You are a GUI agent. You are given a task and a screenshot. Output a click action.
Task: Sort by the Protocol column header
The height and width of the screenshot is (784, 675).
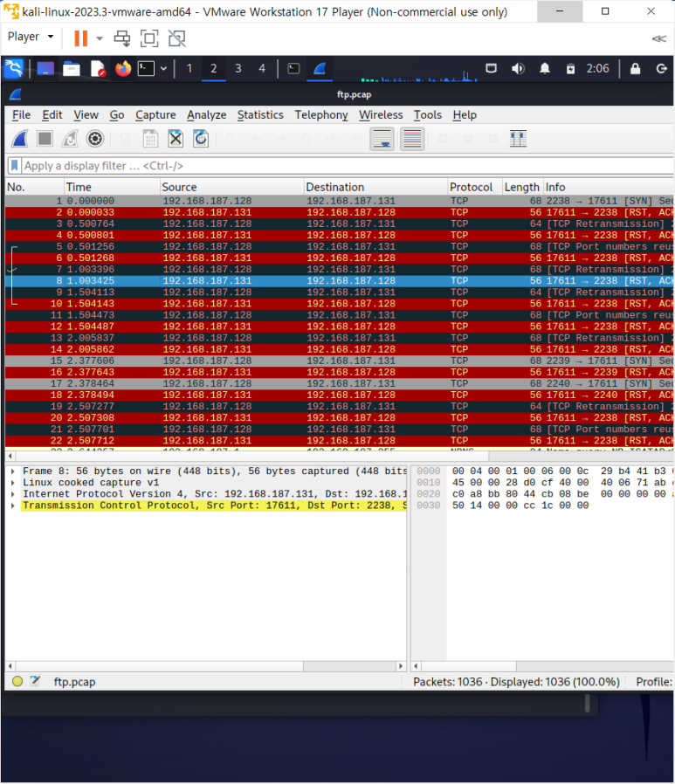pos(475,187)
